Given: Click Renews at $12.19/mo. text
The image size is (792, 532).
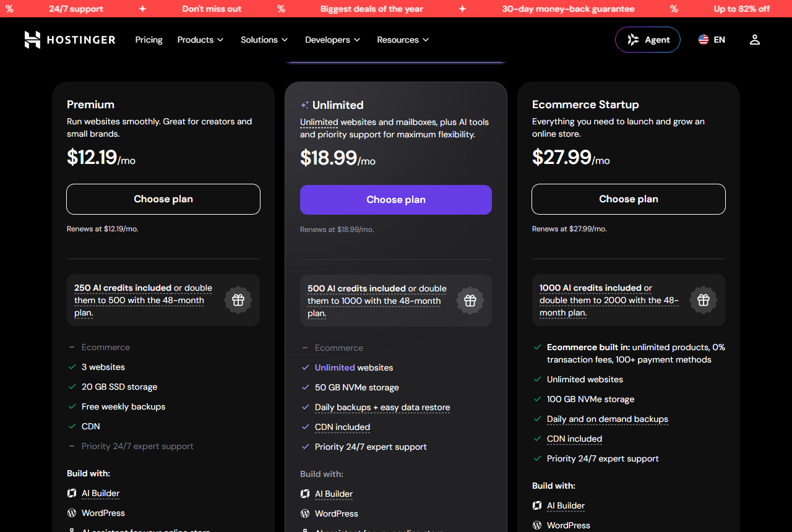Looking at the screenshot, I should pyautogui.click(x=103, y=229).
